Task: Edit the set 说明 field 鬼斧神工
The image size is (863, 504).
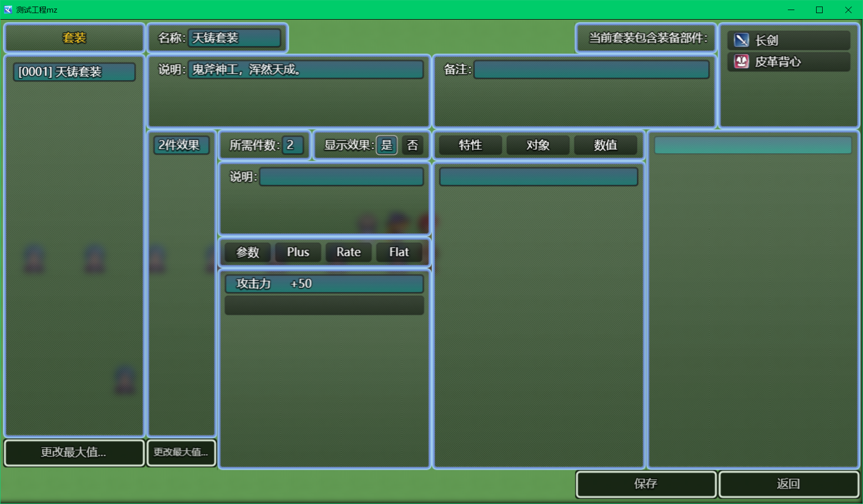Action: 306,70
